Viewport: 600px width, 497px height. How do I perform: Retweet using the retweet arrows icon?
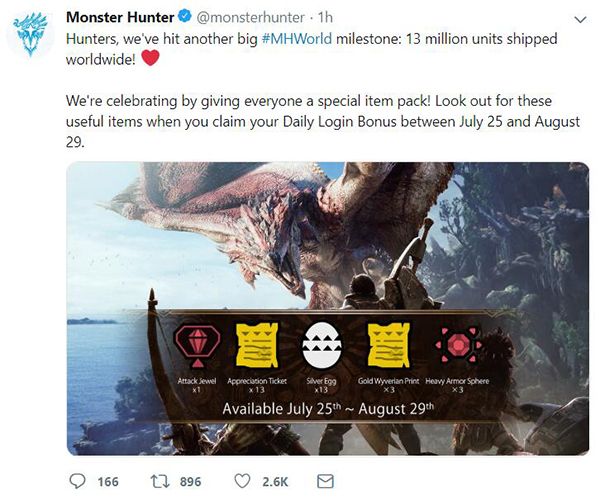[x=157, y=481]
